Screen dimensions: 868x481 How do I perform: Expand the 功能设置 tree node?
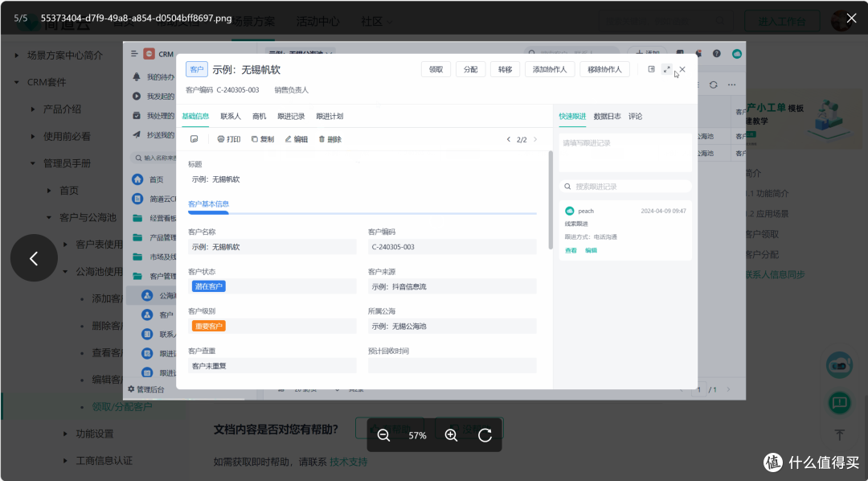(65, 434)
